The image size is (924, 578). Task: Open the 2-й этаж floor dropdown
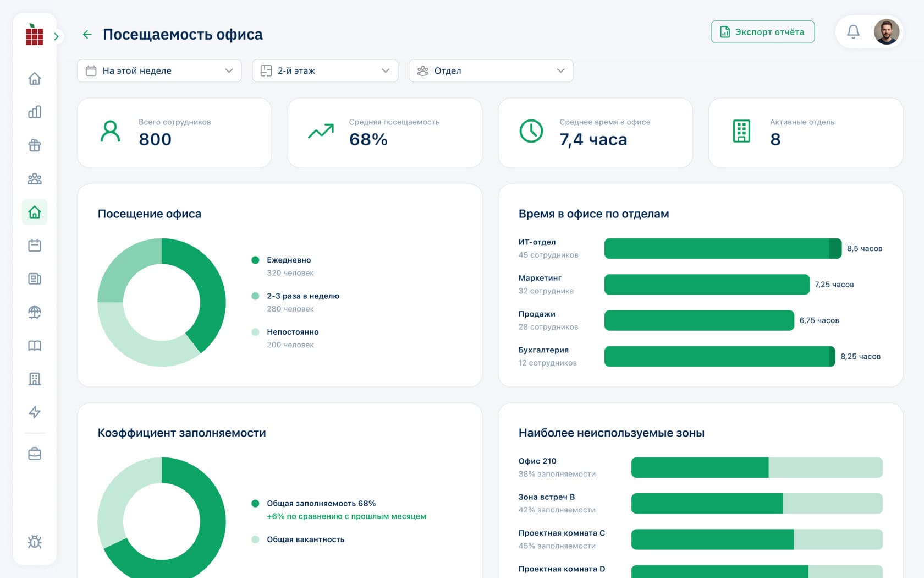(325, 70)
